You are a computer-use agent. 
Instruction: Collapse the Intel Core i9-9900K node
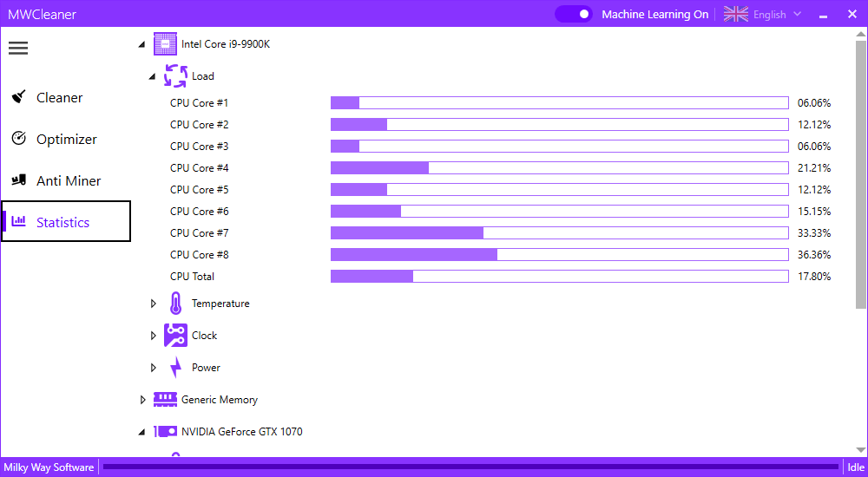pos(141,44)
